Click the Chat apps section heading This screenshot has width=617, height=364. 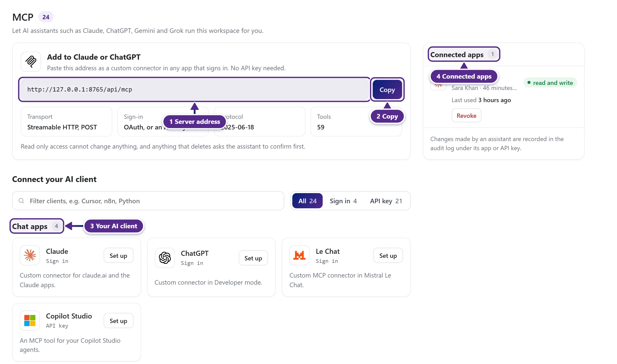pyautogui.click(x=30, y=226)
